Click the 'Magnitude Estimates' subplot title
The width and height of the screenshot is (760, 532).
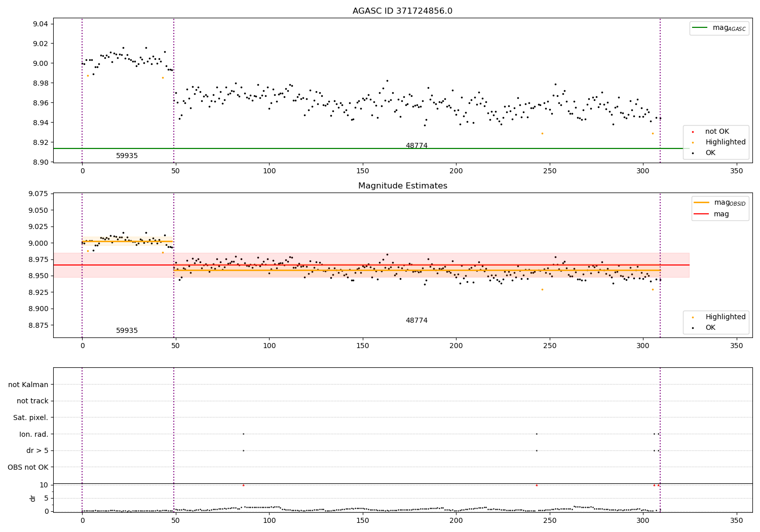coord(402,186)
